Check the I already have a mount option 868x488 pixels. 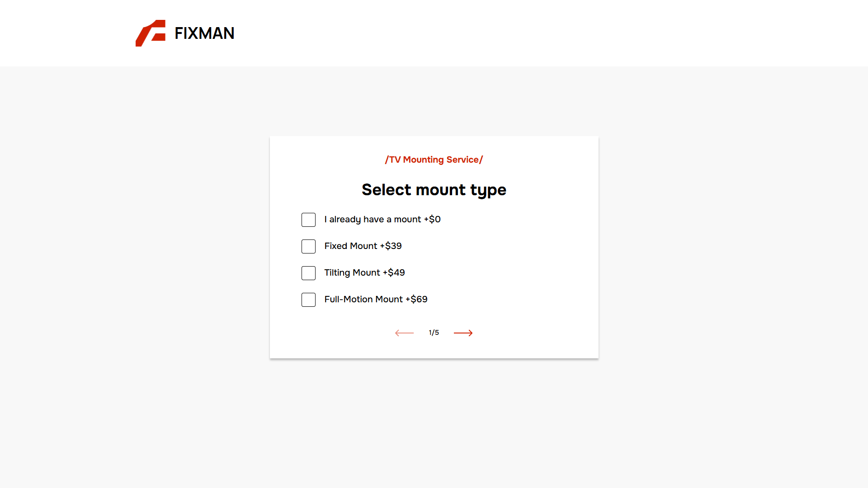[x=308, y=220]
